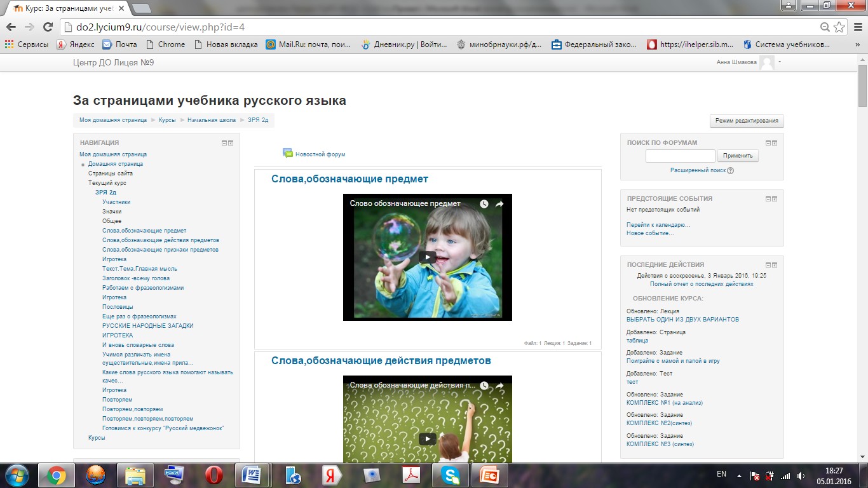Click share arrow on first video

pyautogui.click(x=499, y=204)
